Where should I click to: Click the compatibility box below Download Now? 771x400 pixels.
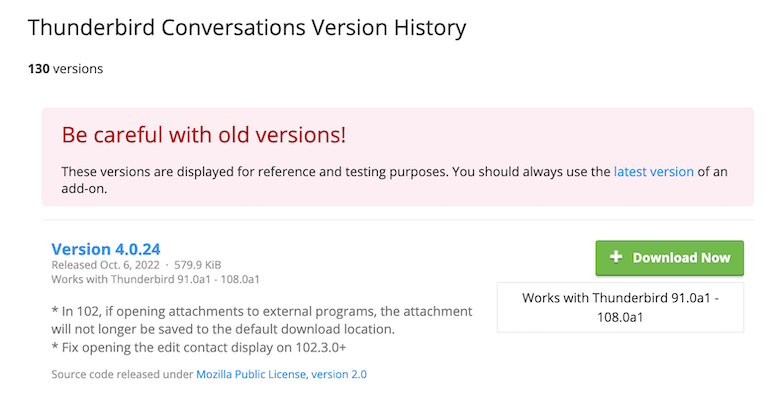coord(620,308)
